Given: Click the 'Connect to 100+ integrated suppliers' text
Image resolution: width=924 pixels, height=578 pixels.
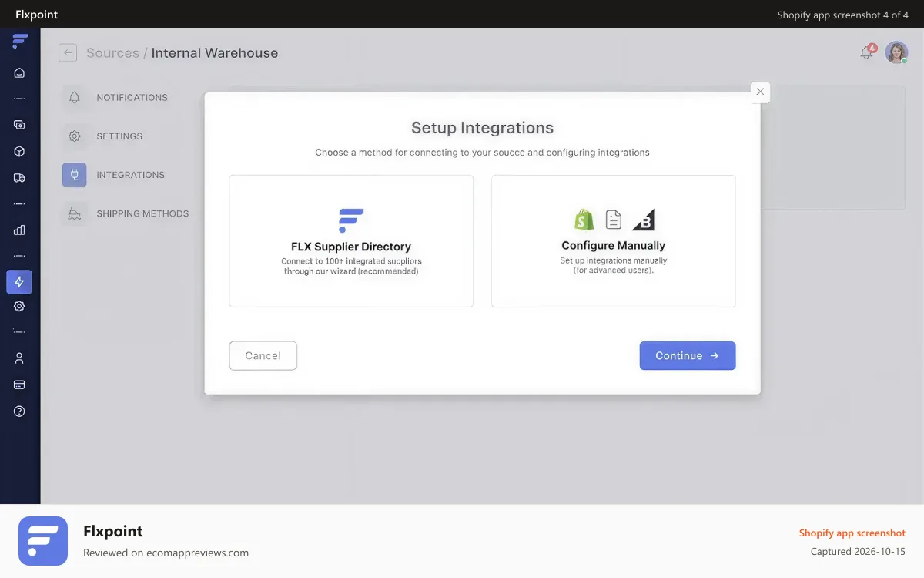Looking at the screenshot, I should pyautogui.click(x=351, y=266).
